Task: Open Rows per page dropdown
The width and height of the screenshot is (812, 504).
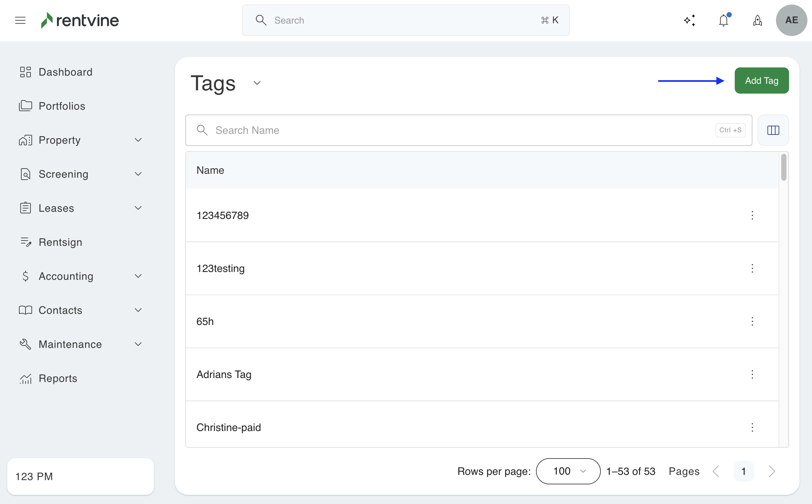Action: click(568, 471)
